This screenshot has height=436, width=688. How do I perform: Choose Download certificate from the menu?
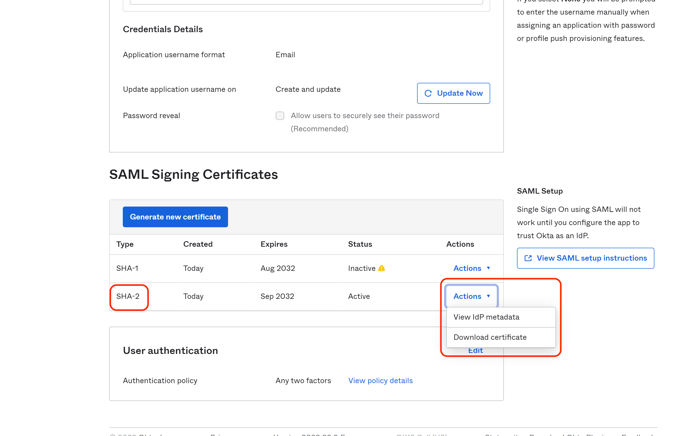coord(490,337)
